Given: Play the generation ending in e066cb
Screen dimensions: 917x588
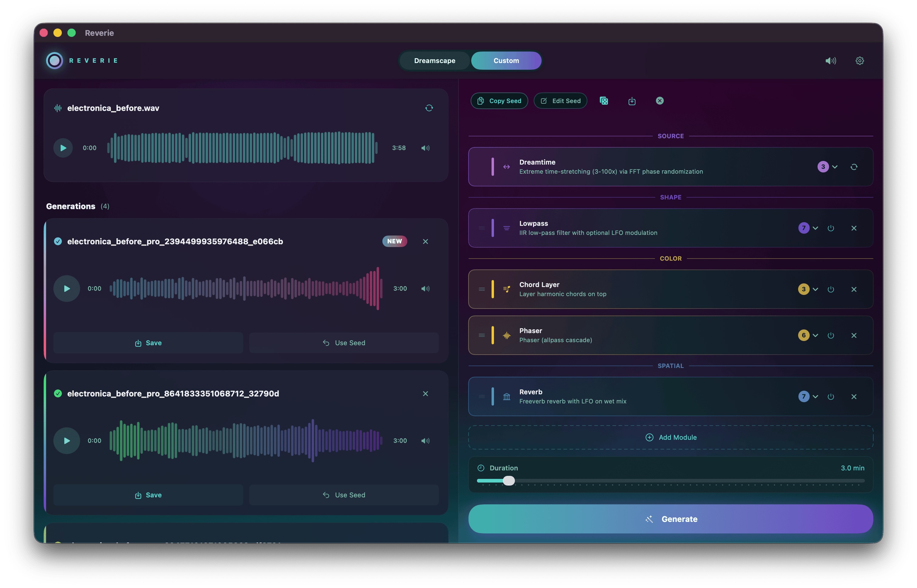Looking at the screenshot, I should tap(67, 289).
